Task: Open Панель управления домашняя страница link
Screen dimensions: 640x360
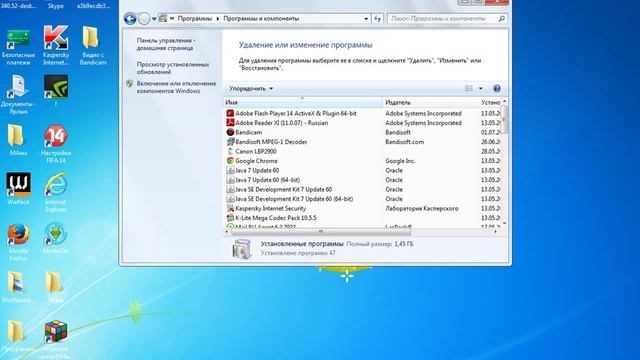Action: (166, 44)
